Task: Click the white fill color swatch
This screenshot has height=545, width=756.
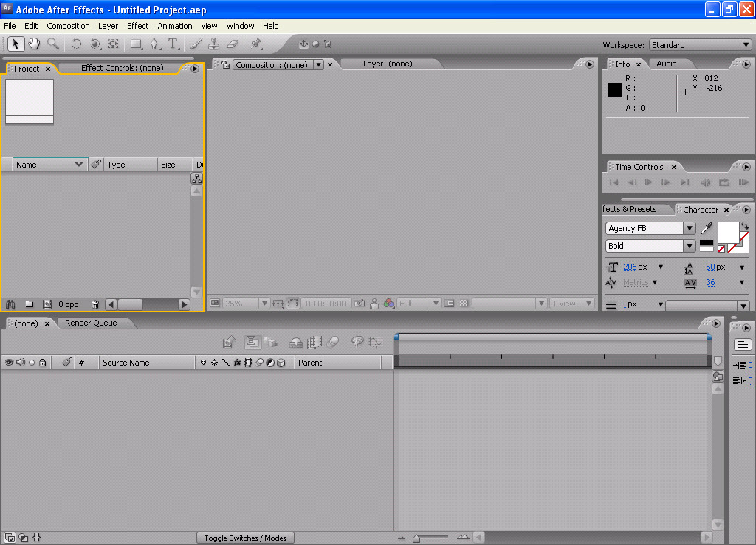Action: pos(728,232)
